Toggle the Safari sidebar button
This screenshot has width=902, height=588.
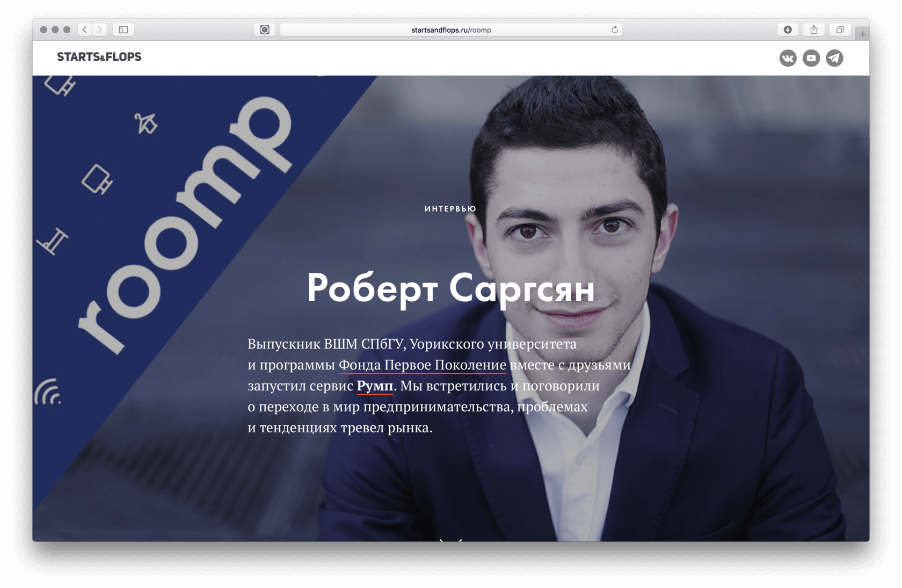pyautogui.click(x=123, y=30)
